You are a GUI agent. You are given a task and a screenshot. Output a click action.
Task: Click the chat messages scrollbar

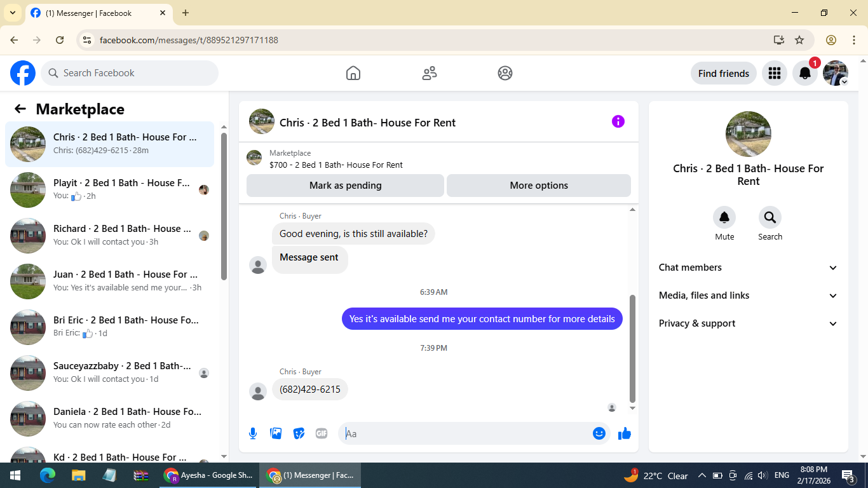(632, 348)
